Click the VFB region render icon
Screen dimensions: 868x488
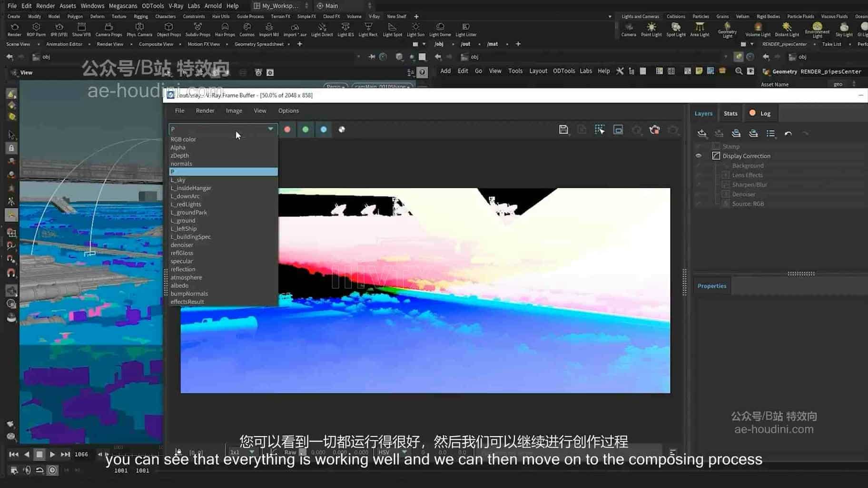[600, 129]
